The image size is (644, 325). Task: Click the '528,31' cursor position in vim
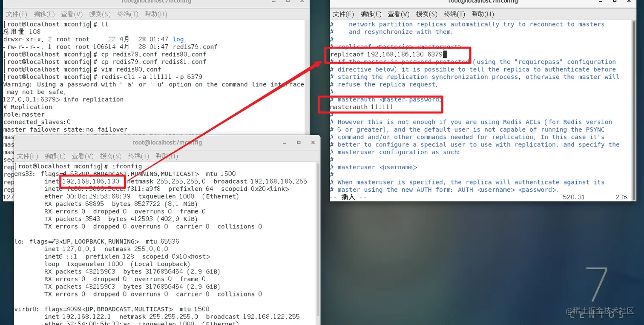(574, 197)
